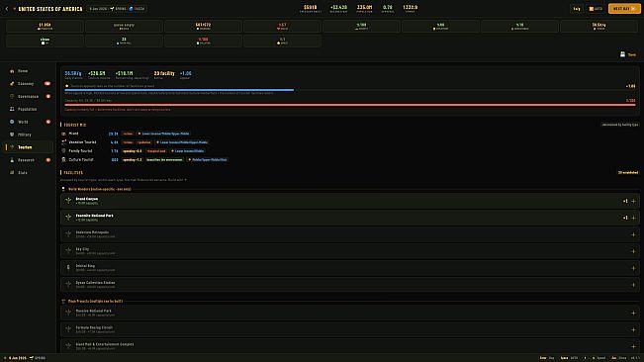644x362 pixels.
Task: Click the Family Tourist icon
Action: pos(63,151)
